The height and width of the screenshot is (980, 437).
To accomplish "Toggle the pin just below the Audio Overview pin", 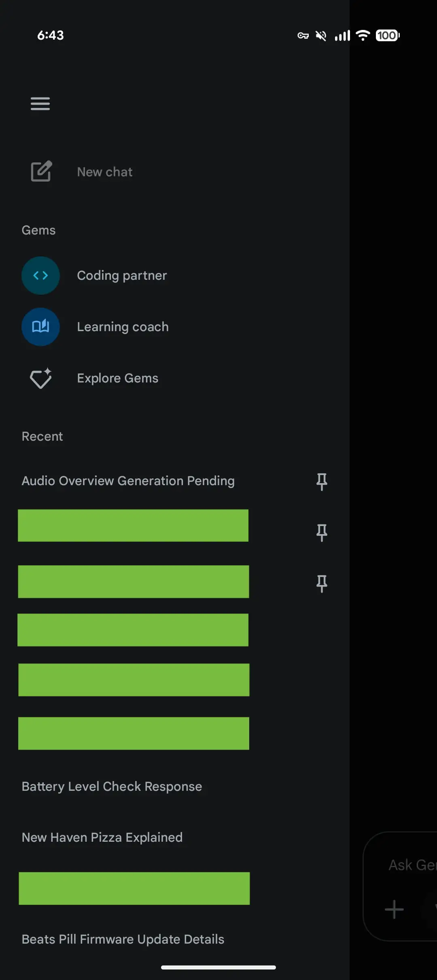I will pos(322,532).
